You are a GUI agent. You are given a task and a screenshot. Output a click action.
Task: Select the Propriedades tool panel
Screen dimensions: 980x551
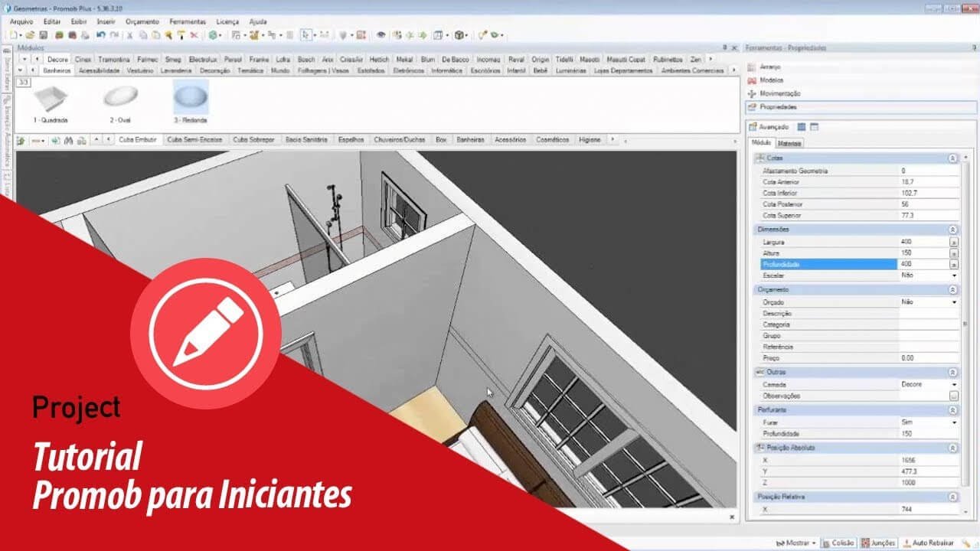(861, 107)
